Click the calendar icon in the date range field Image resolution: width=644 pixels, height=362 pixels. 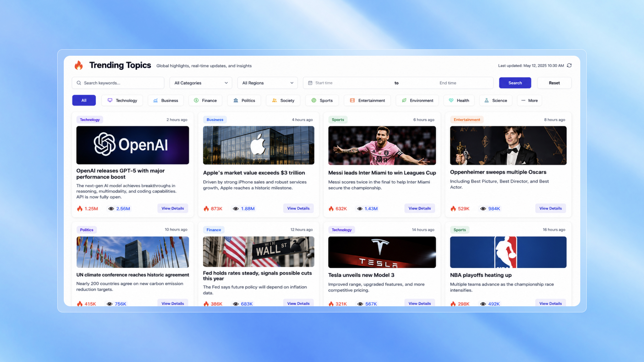(x=310, y=83)
